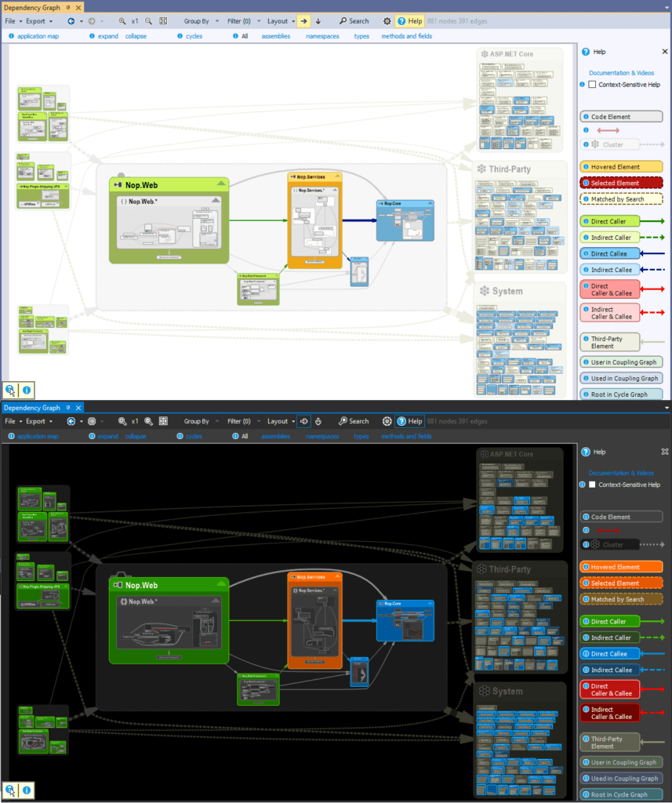Click the info icon beside 'cycles' in the dark-theme window
The width and height of the screenshot is (672, 803).
click(x=180, y=436)
